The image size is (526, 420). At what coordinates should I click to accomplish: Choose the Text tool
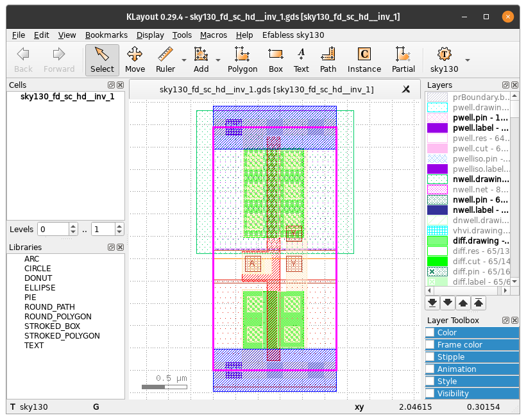click(x=301, y=60)
